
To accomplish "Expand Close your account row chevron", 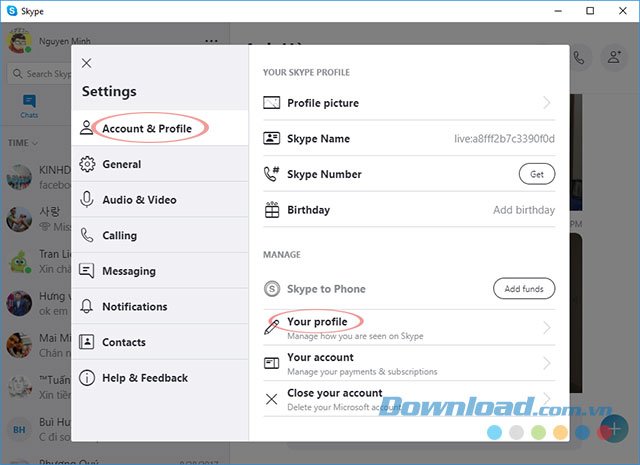I will tap(547, 397).
